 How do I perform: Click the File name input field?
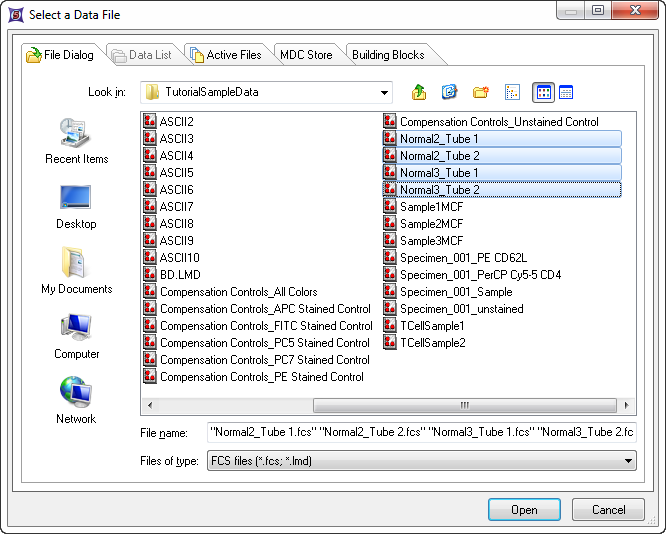[421, 433]
